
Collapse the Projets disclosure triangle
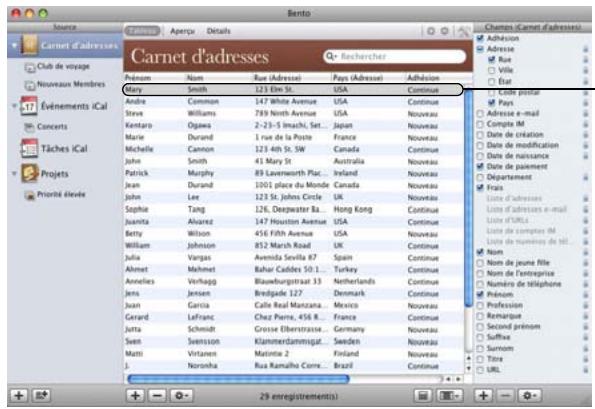pyautogui.click(x=14, y=173)
